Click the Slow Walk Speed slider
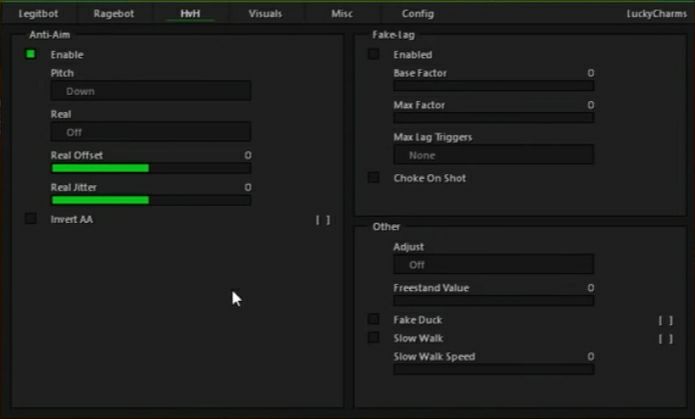695x419 pixels. click(494, 369)
